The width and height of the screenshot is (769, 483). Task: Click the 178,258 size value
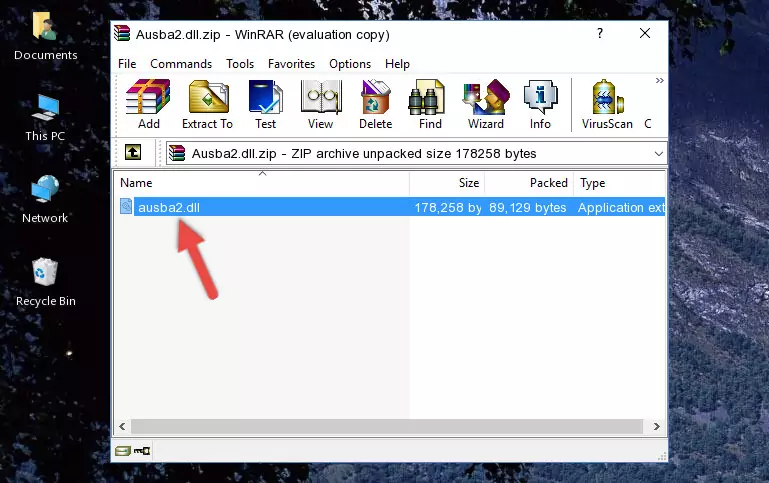coord(448,207)
